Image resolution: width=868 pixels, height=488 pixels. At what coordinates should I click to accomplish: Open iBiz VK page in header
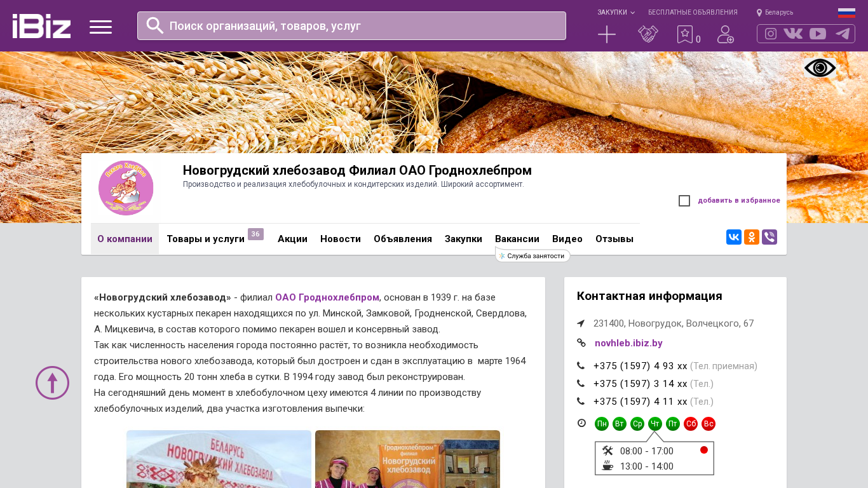793,34
